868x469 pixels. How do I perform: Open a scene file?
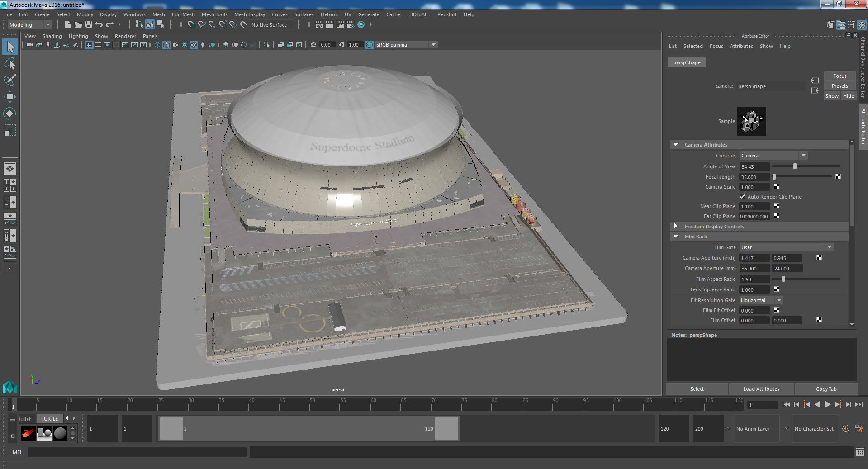[x=78, y=25]
